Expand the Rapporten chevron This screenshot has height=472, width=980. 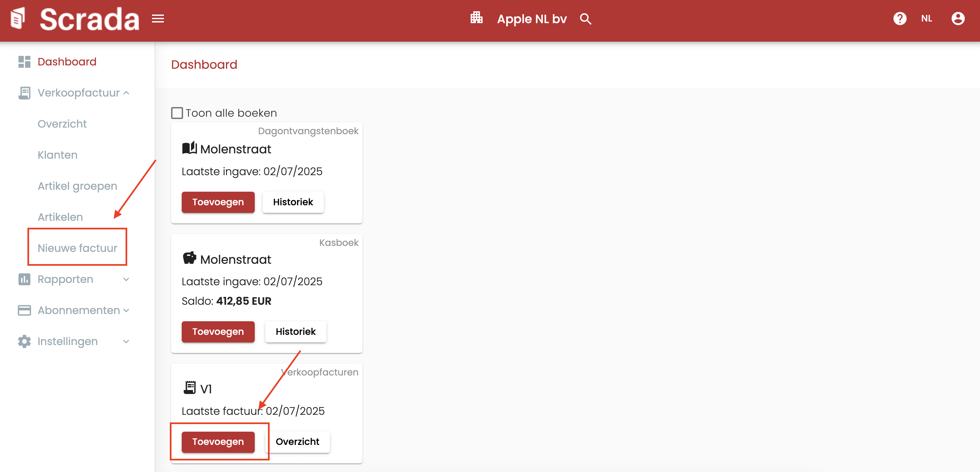click(126, 279)
